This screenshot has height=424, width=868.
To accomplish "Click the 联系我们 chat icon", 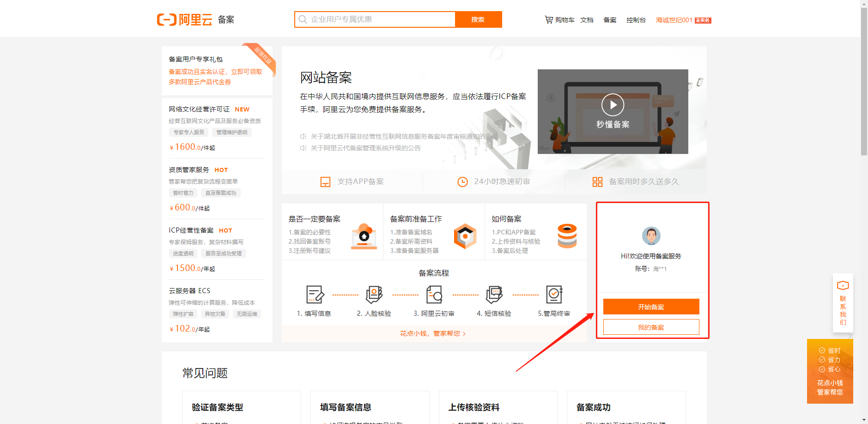I will [843, 286].
